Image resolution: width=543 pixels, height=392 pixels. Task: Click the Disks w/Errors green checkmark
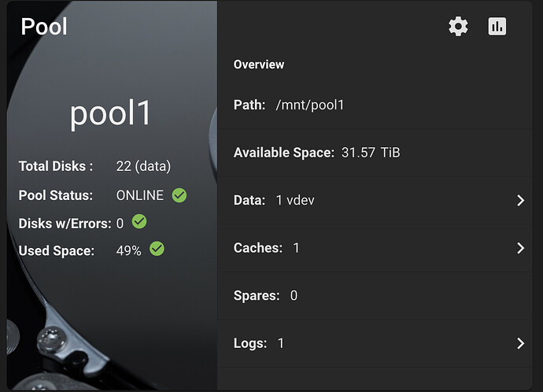[x=139, y=223]
